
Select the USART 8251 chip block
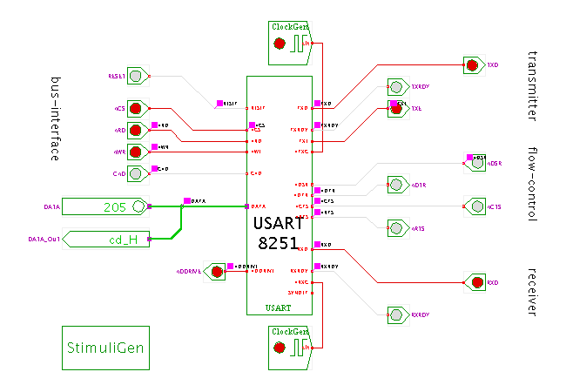[x=279, y=195]
